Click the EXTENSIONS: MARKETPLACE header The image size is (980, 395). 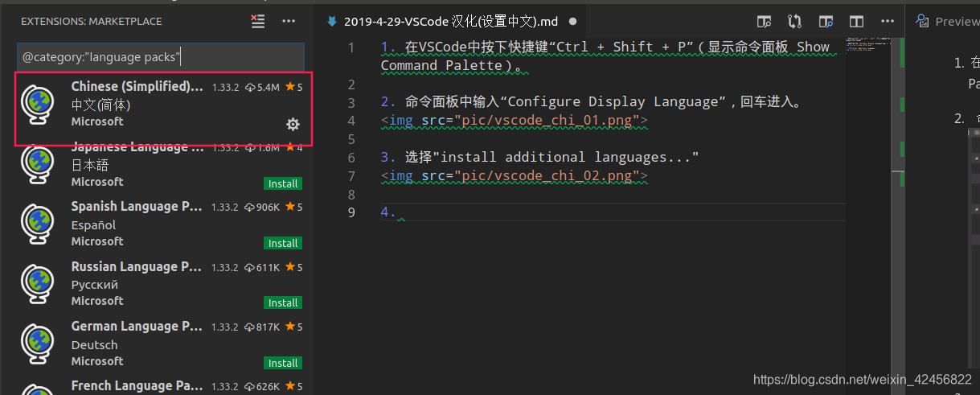[x=91, y=22]
